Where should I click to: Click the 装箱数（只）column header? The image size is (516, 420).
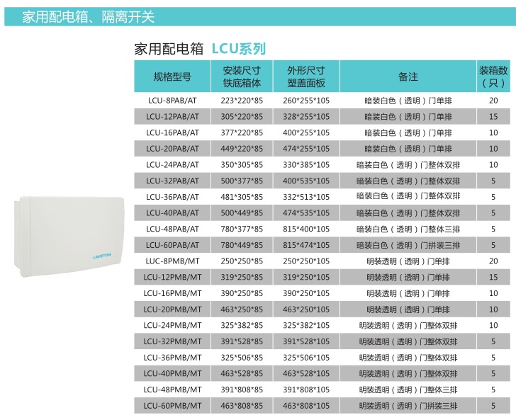click(493, 76)
